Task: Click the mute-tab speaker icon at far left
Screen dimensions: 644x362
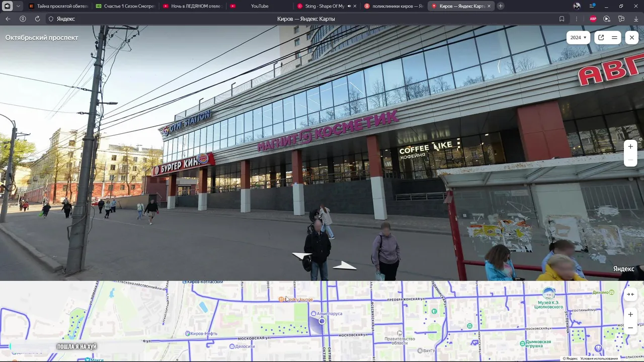Action: point(7,6)
